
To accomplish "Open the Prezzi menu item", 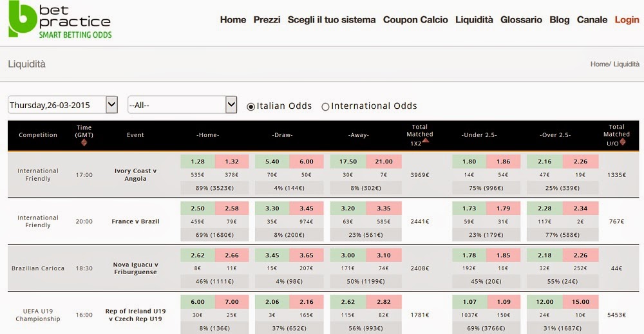I will click(x=267, y=20).
